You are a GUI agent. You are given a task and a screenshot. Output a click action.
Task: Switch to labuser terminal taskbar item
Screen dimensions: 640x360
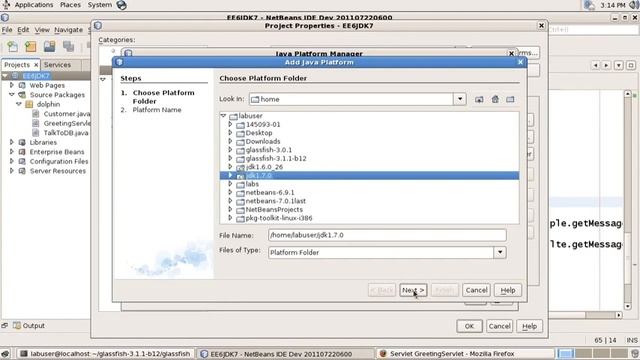click(105, 353)
